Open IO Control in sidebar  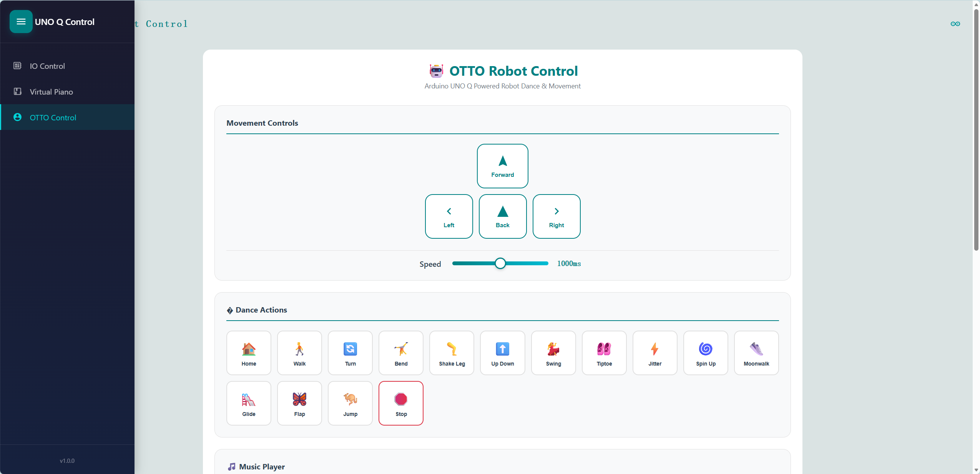tap(67, 66)
